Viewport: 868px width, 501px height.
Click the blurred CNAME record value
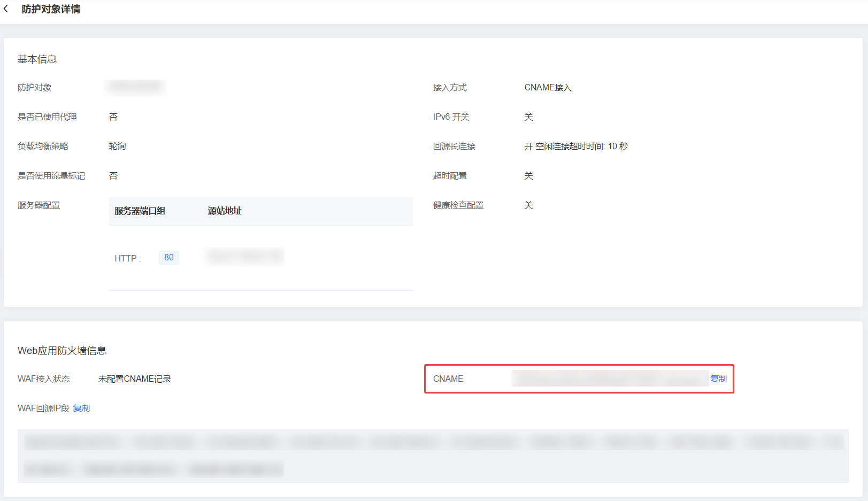click(x=610, y=379)
